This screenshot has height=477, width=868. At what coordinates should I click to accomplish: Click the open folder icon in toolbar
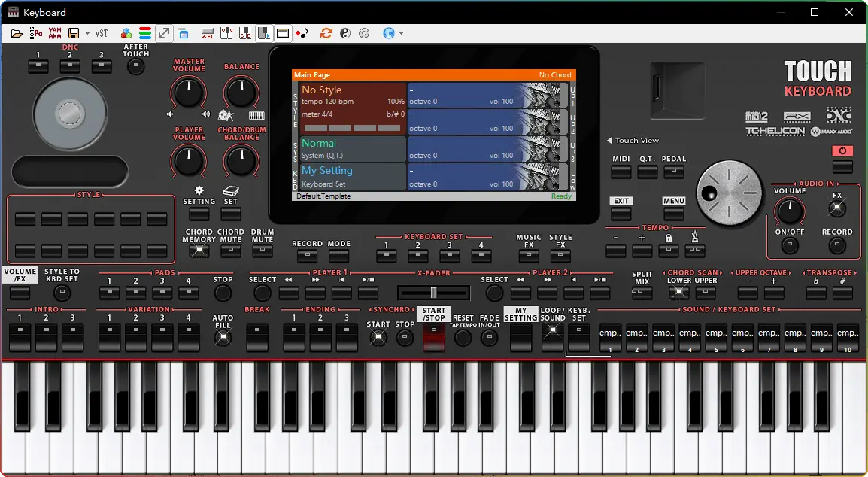pos(17,33)
